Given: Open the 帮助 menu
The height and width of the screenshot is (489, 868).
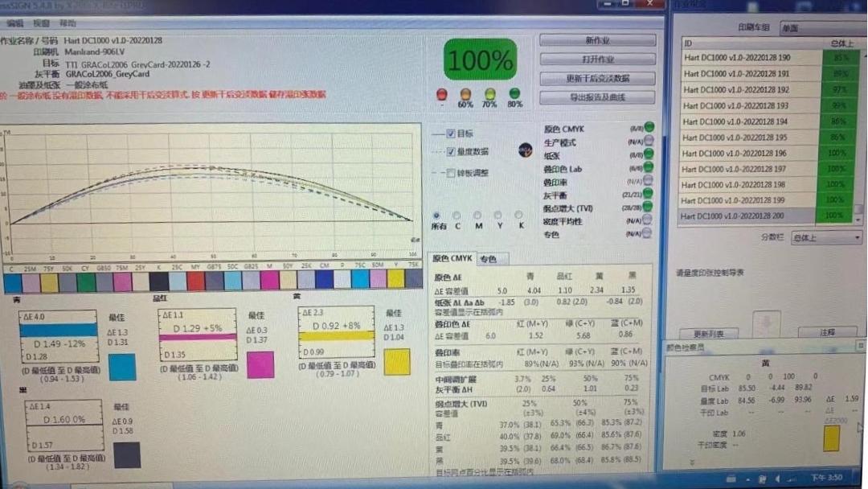Looking at the screenshot, I should click(68, 23).
